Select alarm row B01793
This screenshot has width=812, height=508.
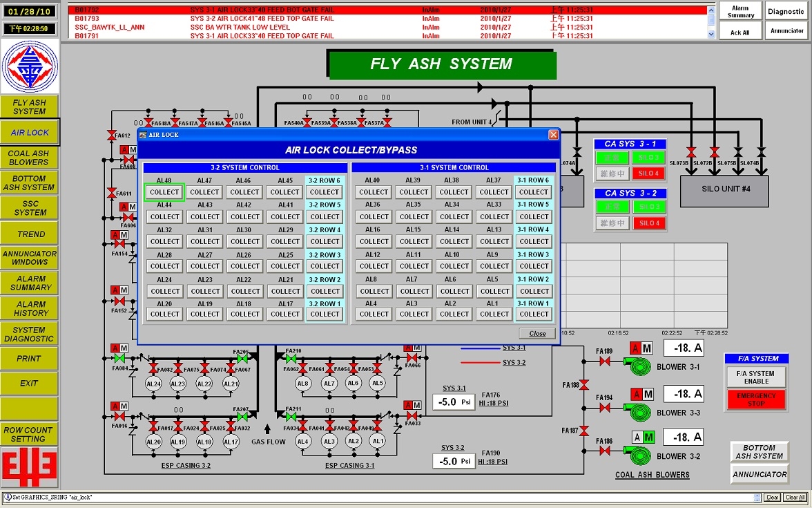click(388, 18)
